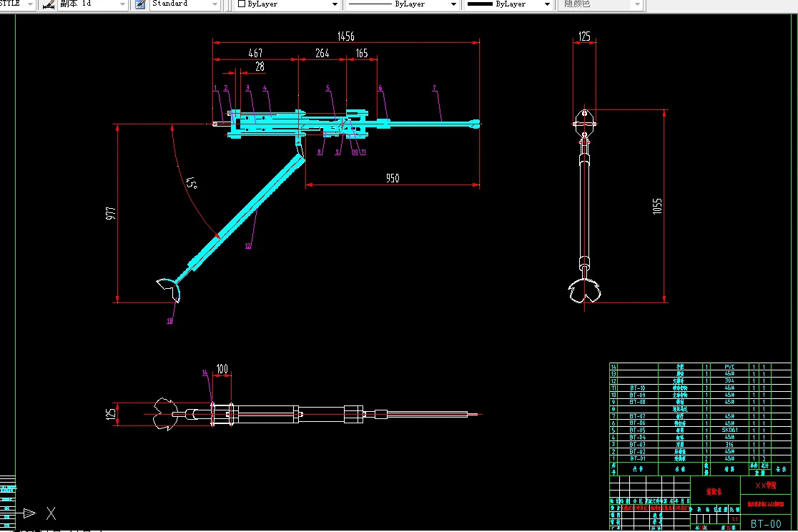This screenshot has height=532, width=798.
Task: Select the BT-10 cell in the parts list
Action: pyautogui.click(x=638, y=388)
